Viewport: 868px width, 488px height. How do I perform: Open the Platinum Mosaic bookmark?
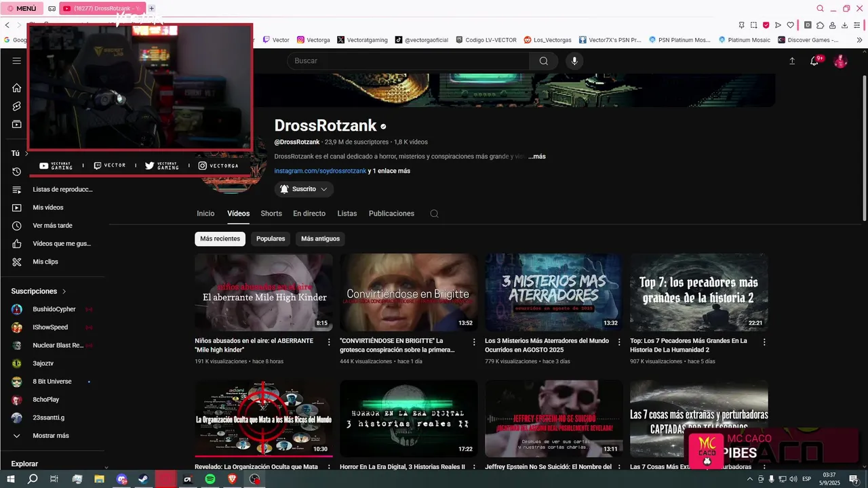745,40
